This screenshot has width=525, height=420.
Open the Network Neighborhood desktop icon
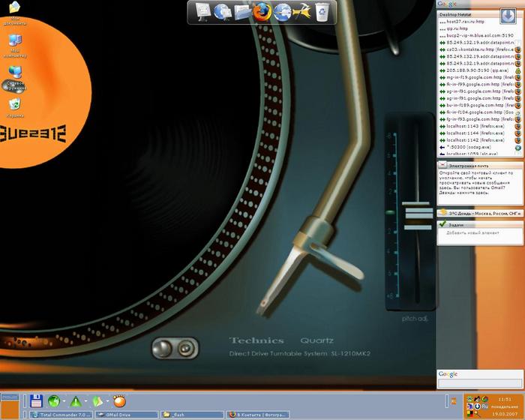[x=15, y=75]
